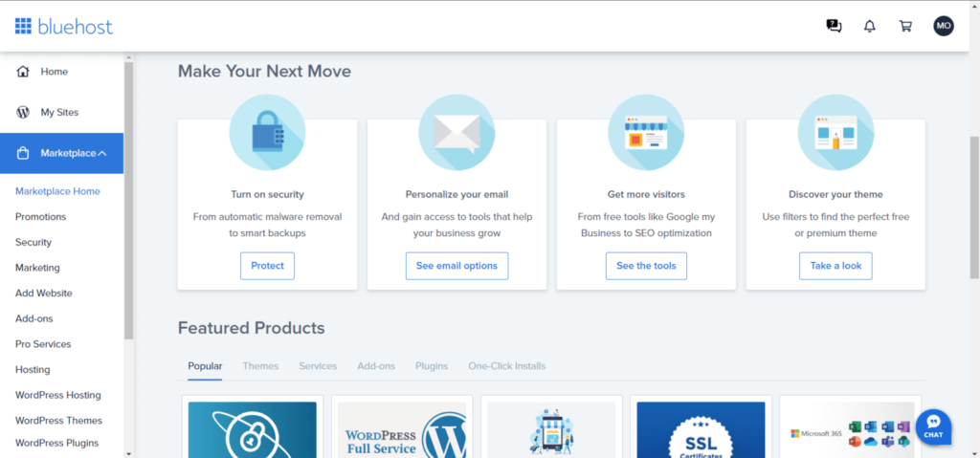
Task: Open the shopping cart icon
Action: [905, 26]
